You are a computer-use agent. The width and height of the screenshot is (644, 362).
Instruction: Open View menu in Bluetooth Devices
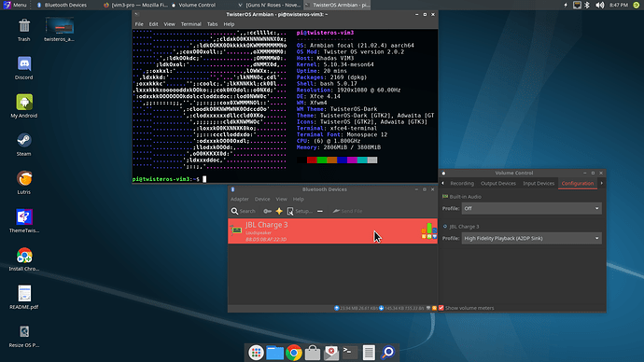(x=281, y=199)
